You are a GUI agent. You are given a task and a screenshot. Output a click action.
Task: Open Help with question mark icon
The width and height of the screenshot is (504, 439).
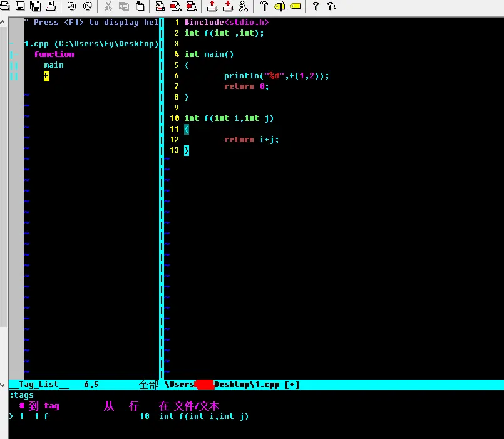click(316, 6)
